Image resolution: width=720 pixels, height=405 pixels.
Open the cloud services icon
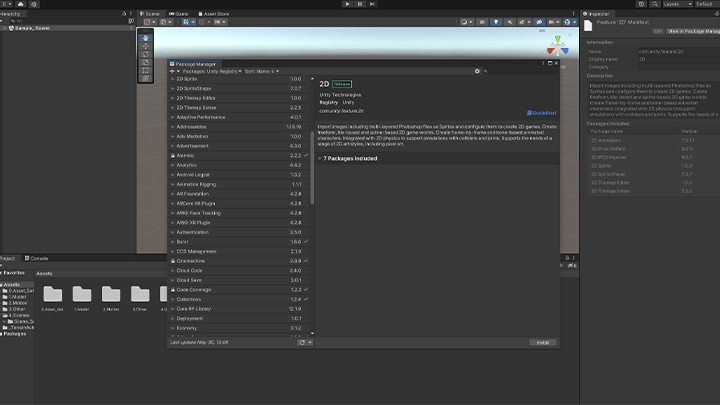(x=21, y=4)
